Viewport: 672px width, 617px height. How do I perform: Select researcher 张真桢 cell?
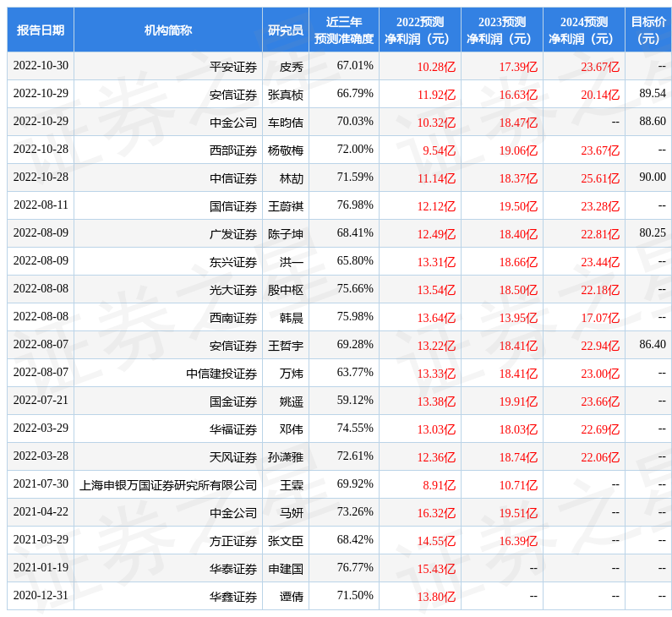point(286,95)
